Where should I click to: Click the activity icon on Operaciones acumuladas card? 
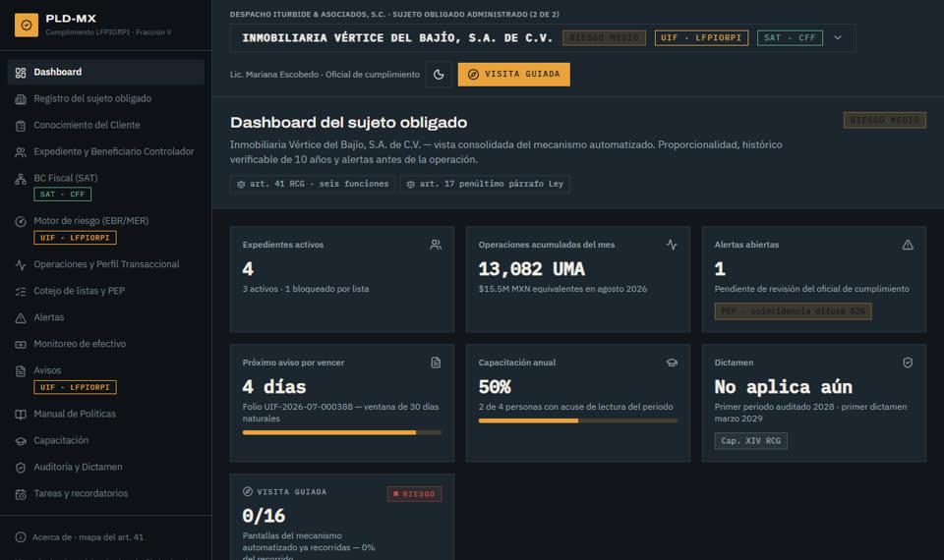(672, 245)
